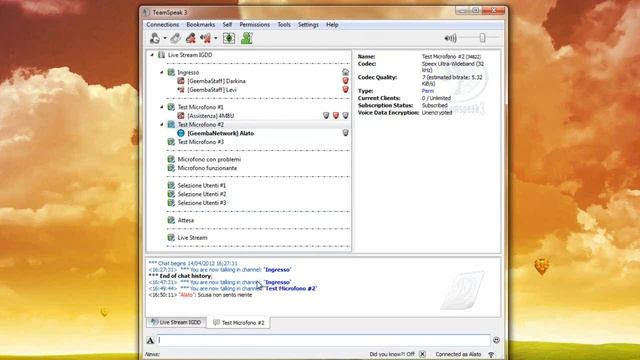The width and height of the screenshot is (640, 360).
Task: Click the Disconnect toolbar icon
Action: [x=176, y=38]
